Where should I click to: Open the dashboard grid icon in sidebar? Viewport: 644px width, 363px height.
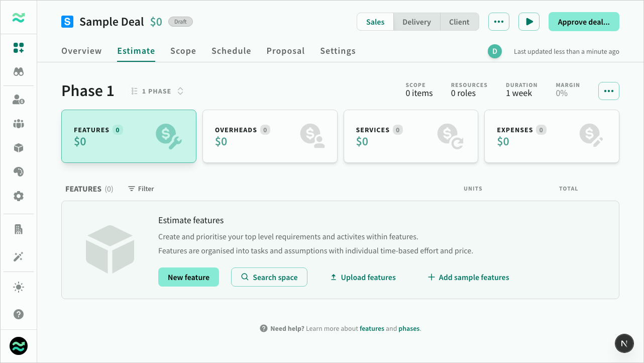[19, 48]
